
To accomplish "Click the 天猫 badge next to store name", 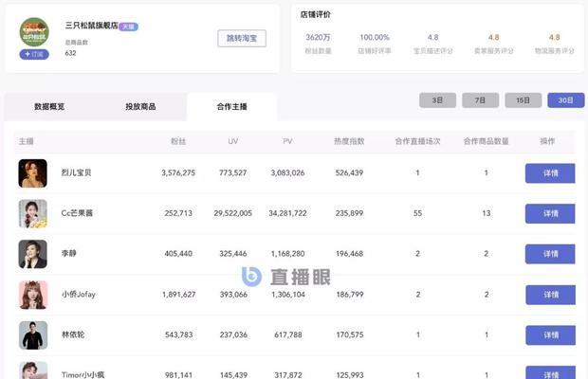I will [x=128, y=27].
